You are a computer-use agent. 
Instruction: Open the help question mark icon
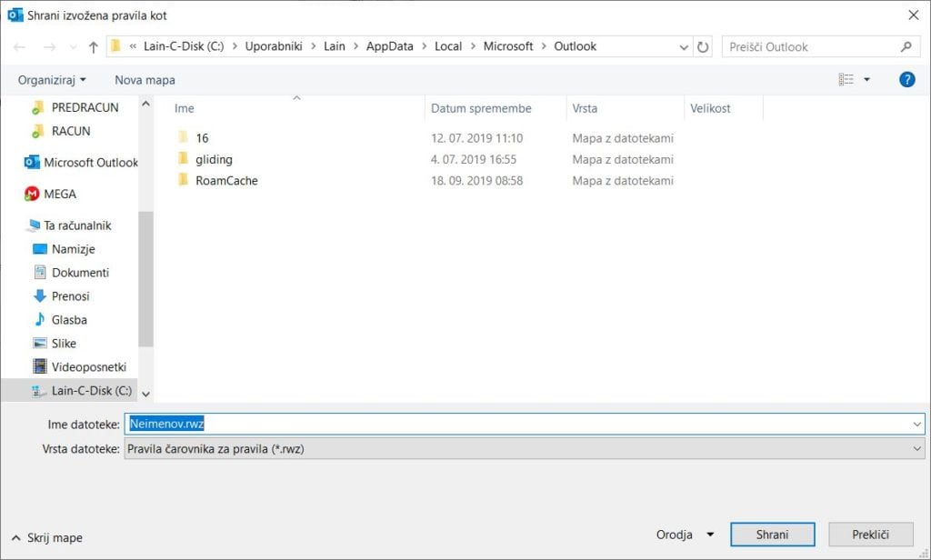[906, 80]
